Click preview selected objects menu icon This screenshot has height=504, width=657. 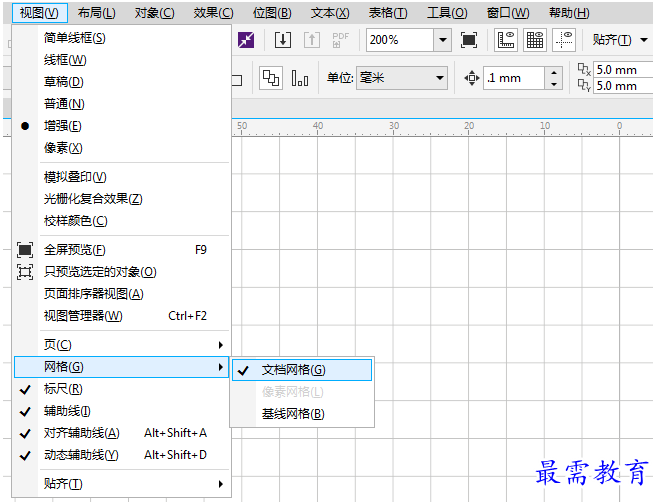tap(25, 272)
